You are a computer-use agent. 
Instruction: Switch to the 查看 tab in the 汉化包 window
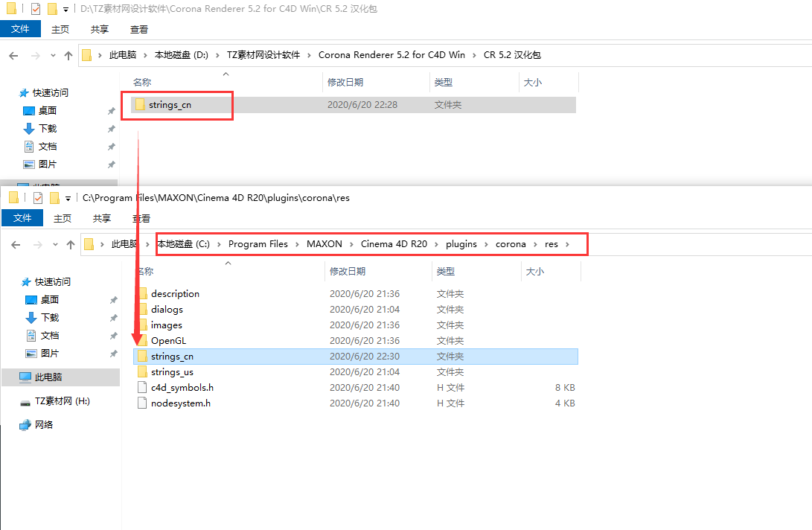[x=138, y=30]
